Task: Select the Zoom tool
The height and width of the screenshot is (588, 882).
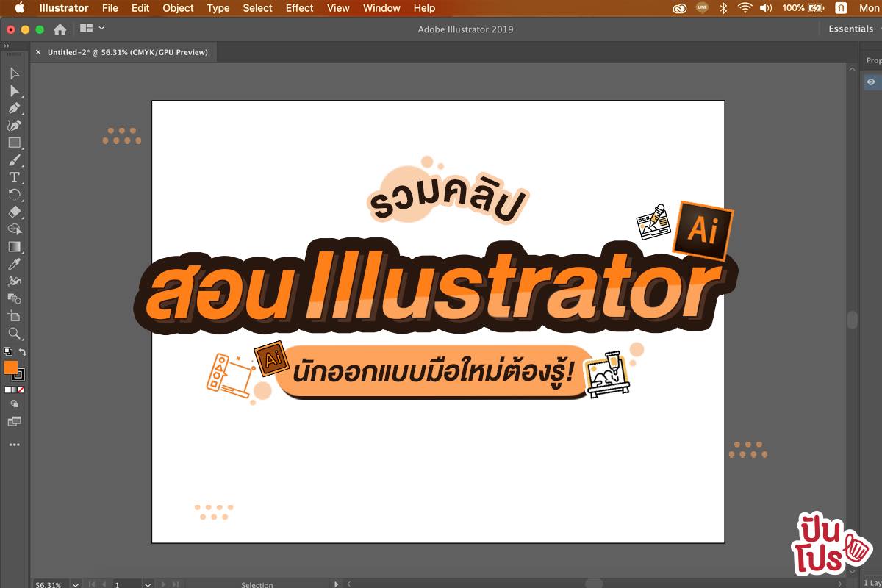Action: coord(14,333)
